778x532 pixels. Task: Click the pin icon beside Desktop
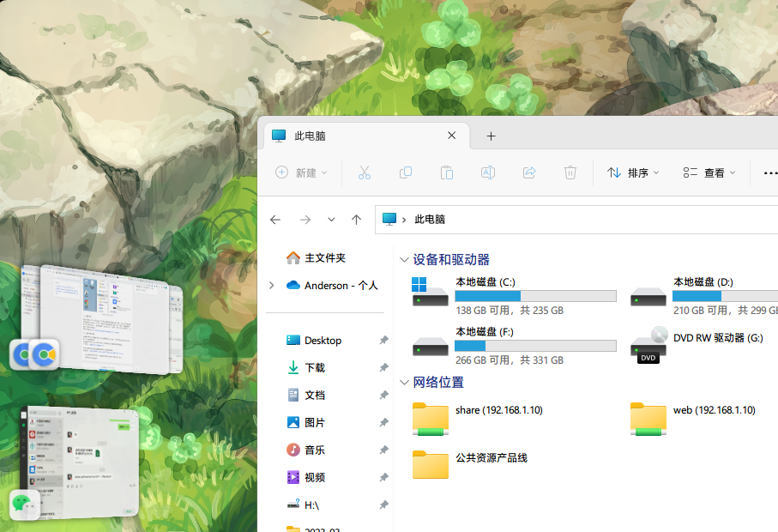383,340
